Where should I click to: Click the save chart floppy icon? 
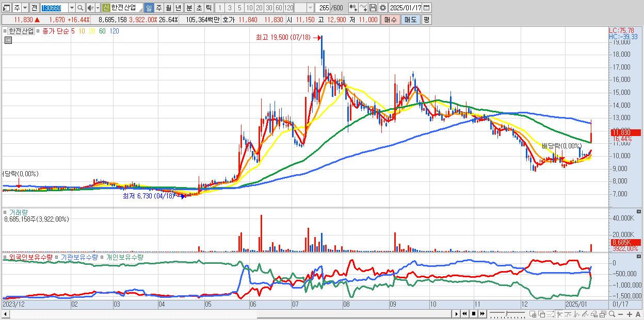point(373,8)
